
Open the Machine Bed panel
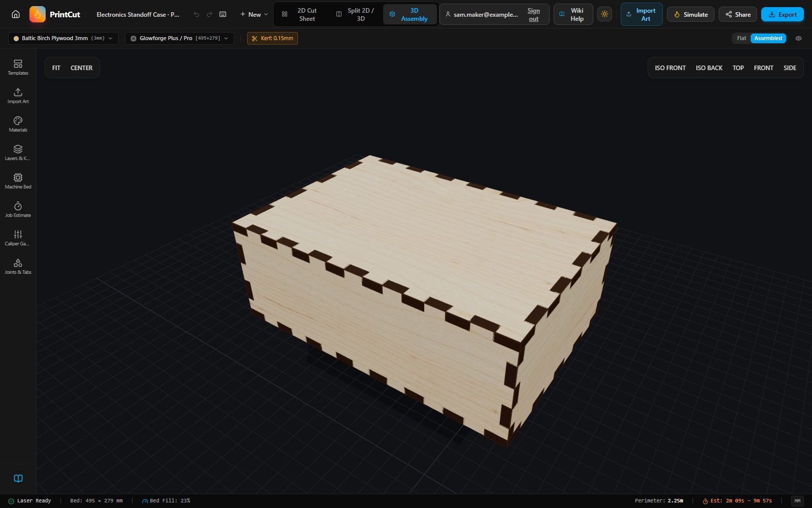coord(18,181)
